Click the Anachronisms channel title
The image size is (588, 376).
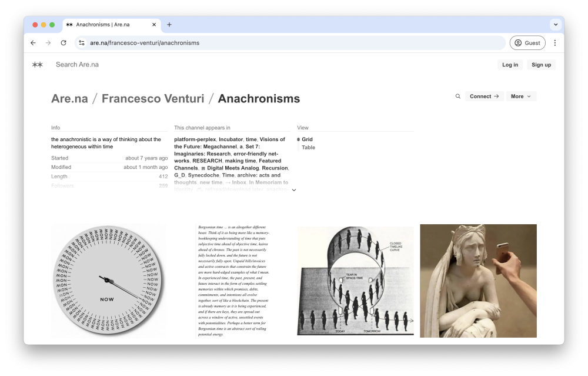259,99
